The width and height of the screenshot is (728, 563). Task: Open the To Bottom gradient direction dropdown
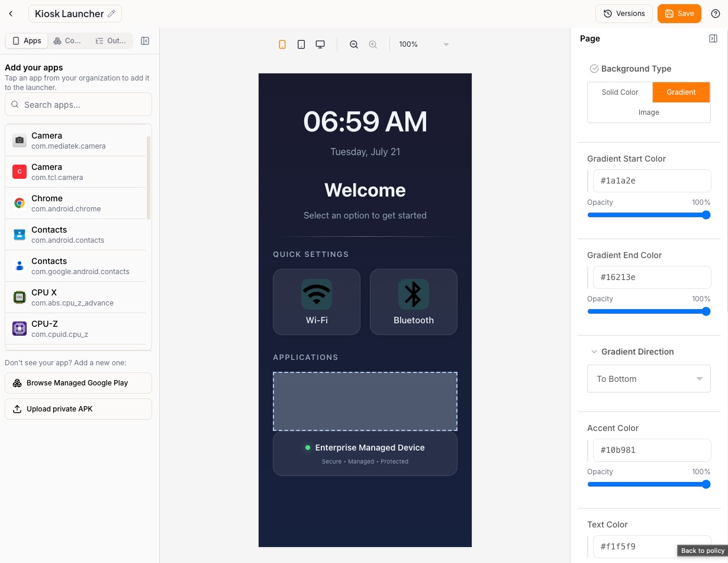tap(649, 379)
